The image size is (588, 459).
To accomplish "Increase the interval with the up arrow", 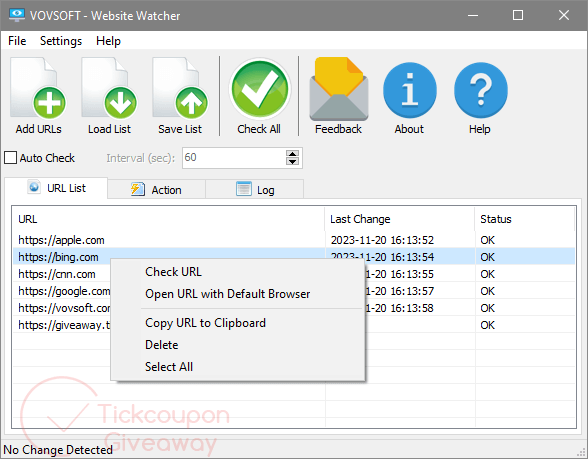I will click(292, 154).
